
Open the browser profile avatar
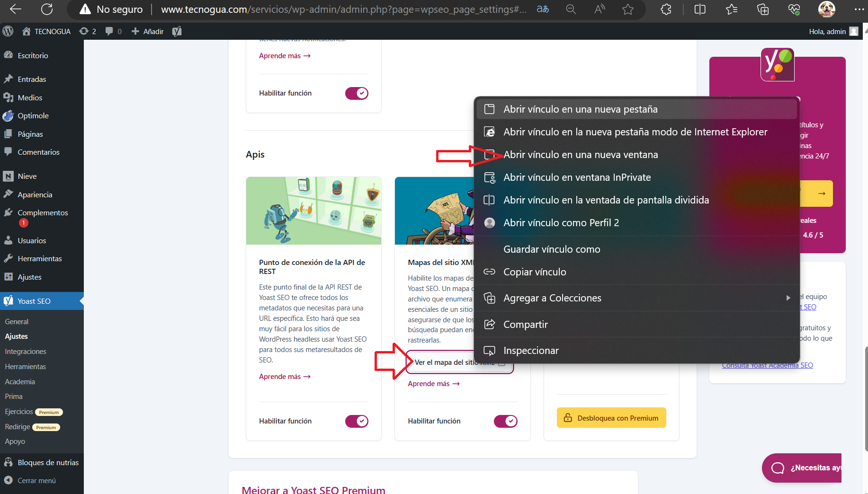tap(827, 9)
